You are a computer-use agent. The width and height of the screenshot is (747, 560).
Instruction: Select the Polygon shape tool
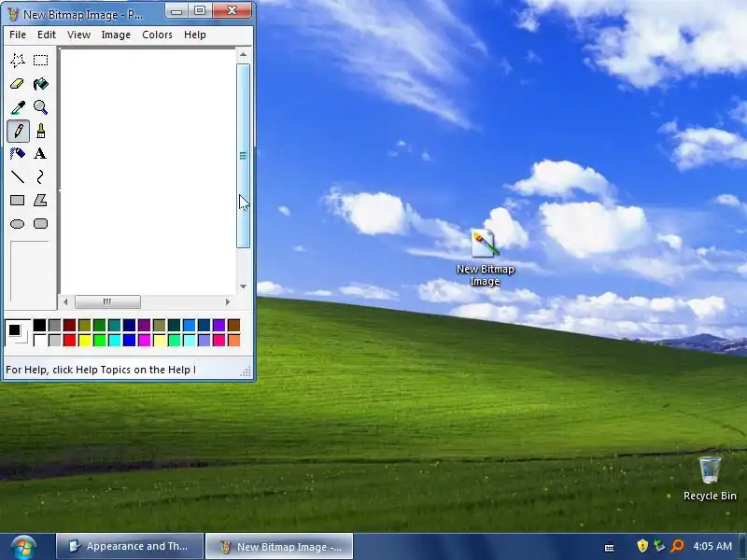(x=40, y=201)
